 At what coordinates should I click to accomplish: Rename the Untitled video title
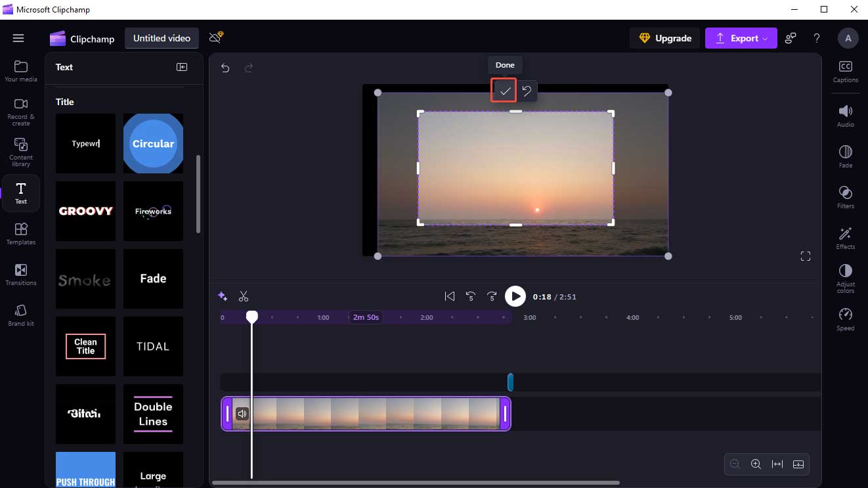tap(162, 38)
